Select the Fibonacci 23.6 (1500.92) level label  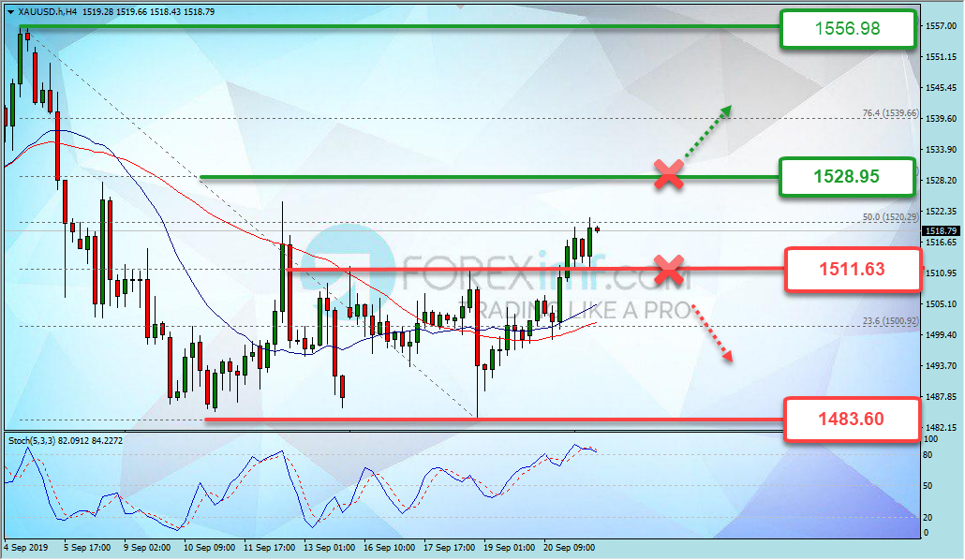pyautogui.click(x=889, y=321)
